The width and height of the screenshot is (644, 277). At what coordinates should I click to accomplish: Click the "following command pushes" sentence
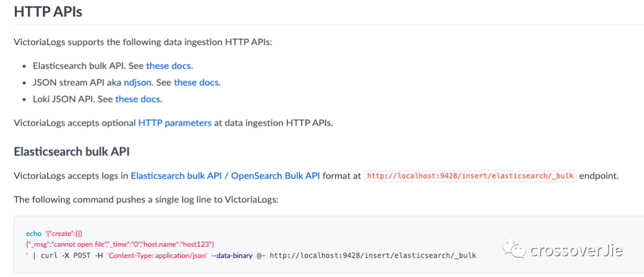coord(146,199)
